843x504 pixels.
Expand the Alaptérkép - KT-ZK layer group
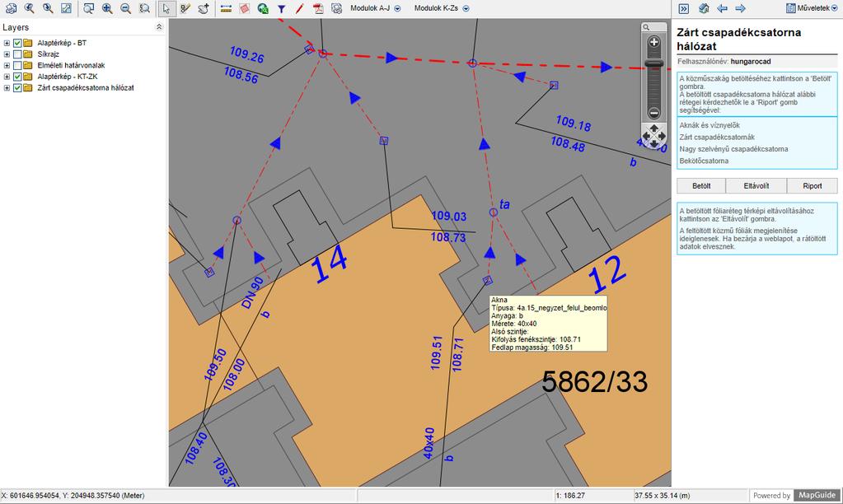(x=7, y=77)
